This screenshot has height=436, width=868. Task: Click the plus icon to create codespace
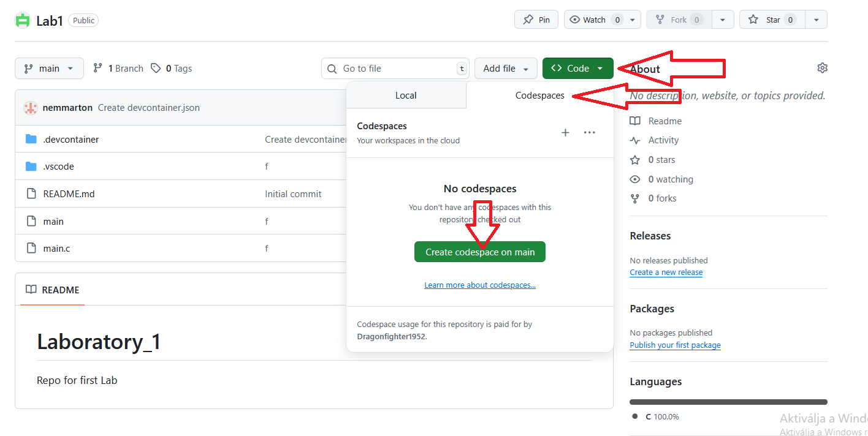point(565,133)
